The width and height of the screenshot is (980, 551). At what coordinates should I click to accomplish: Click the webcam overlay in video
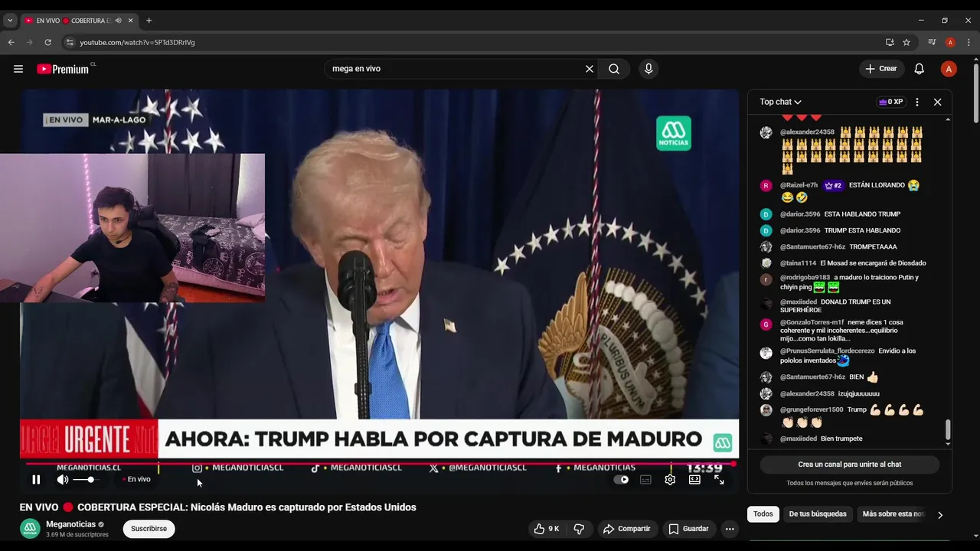tap(132, 228)
